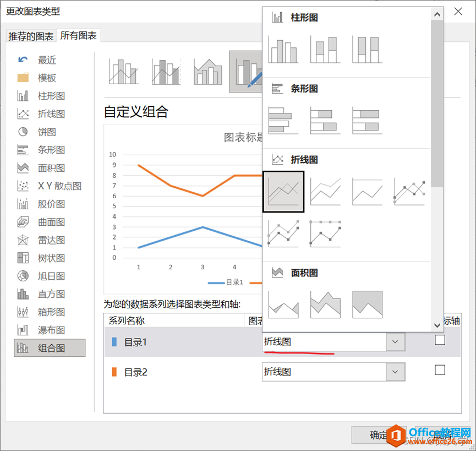The height and width of the screenshot is (451, 476).
Task: Click gallery scrollbar up arrow
Action: tap(437, 14)
